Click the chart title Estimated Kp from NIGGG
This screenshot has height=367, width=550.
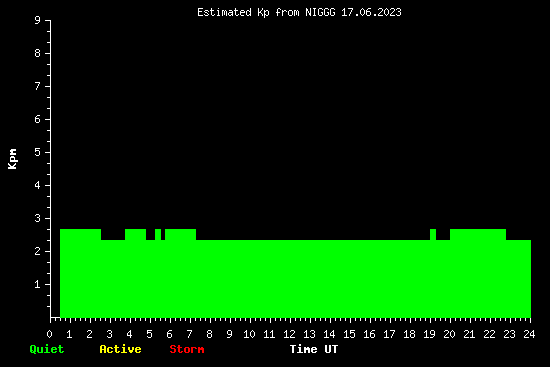(266, 12)
